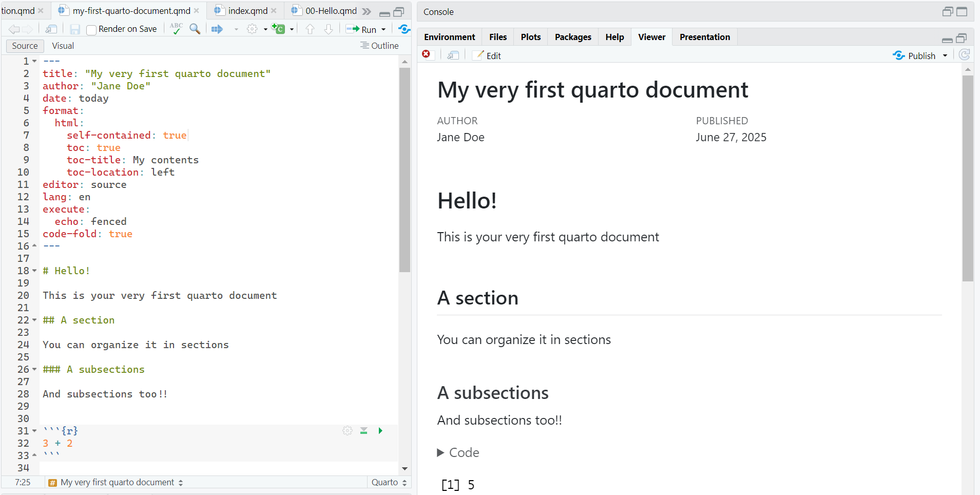This screenshot has height=495, width=980.
Task: Click the Render blue arrow icon
Action: [x=217, y=29]
